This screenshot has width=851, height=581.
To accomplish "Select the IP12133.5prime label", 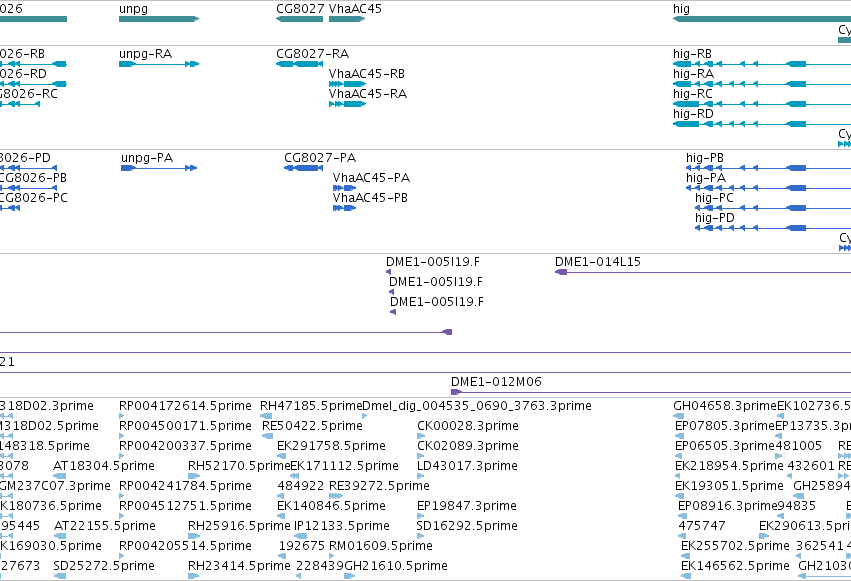I will click(x=342, y=526).
